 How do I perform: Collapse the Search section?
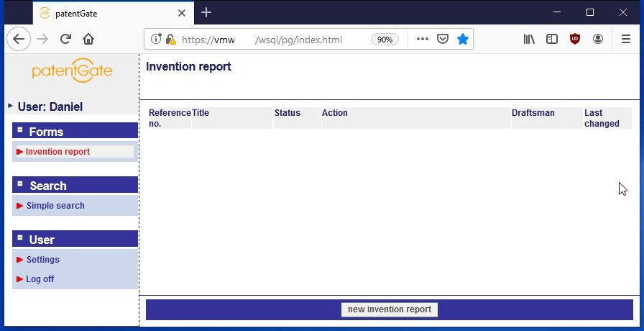[x=19, y=183]
